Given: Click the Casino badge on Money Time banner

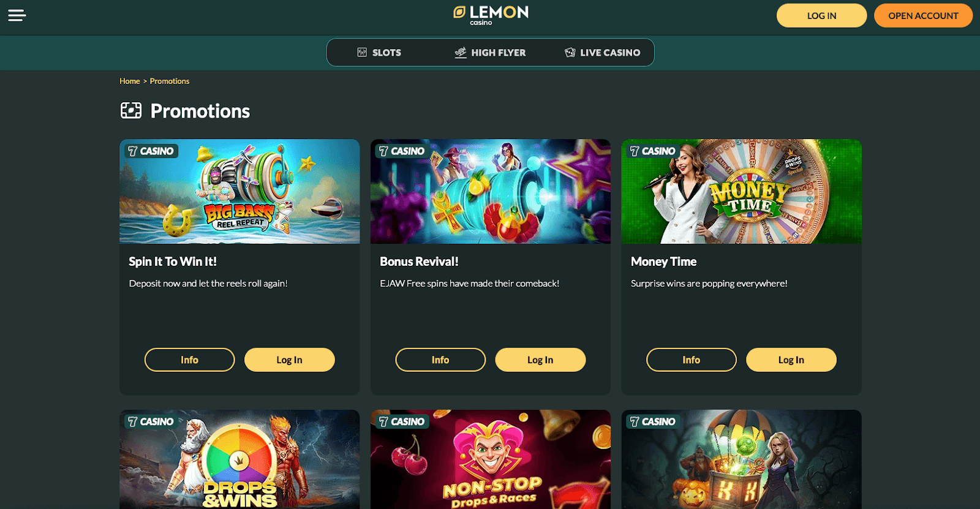Looking at the screenshot, I should tap(653, 151).
